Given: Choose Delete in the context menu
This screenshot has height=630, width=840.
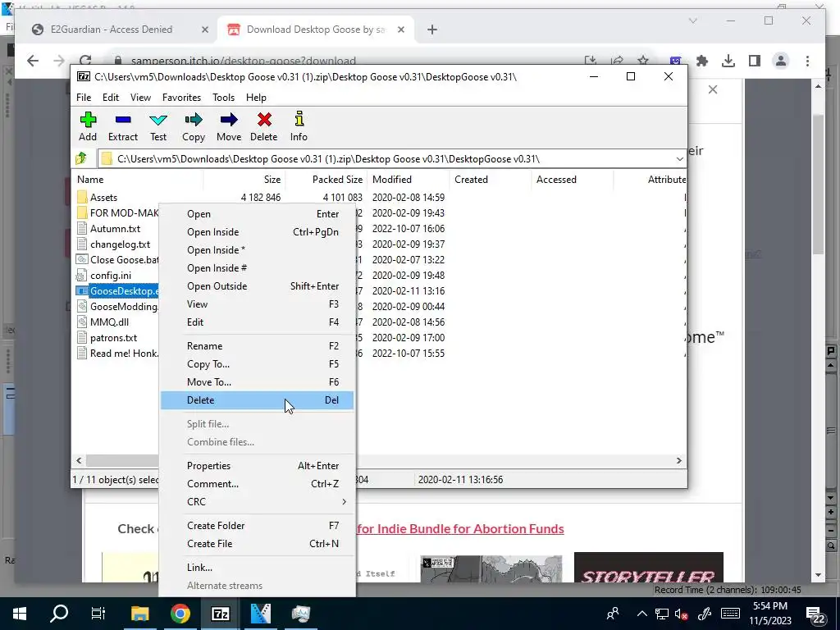Looking at the screenshot, I should click(x=257, y=400).
